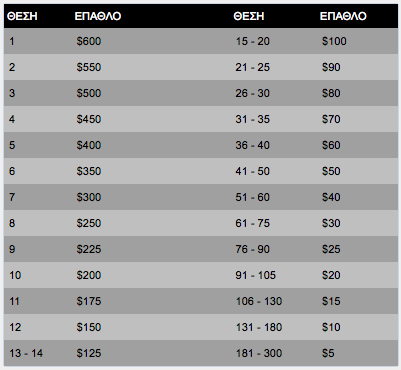Select the 61 - 75 position range
This screenshot has height=370, width=401.
click(x=253, y=223)
